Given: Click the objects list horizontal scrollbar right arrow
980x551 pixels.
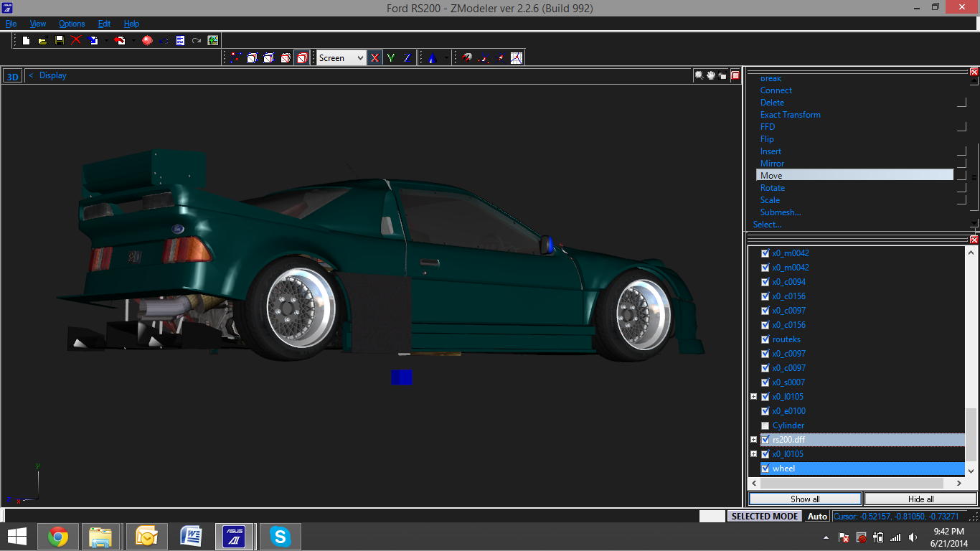Looking at the screenshot, I should 960,484.
